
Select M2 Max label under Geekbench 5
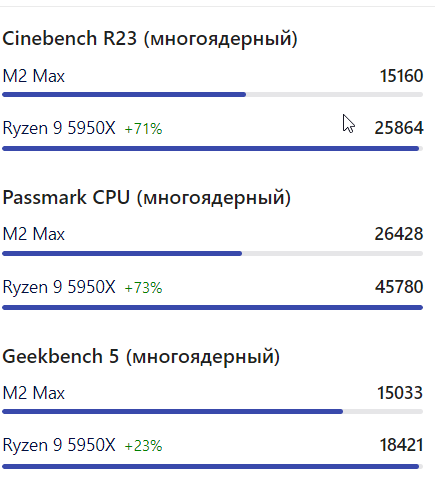(x=34, y=393)
